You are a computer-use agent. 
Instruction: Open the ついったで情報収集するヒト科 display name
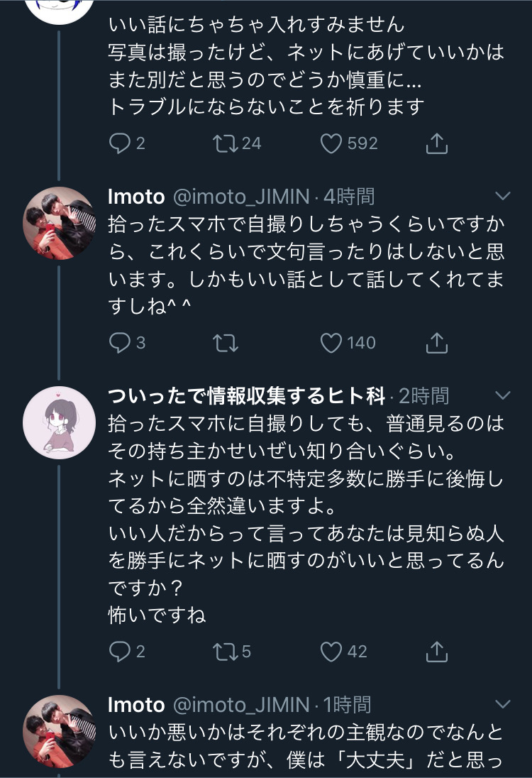(x=247, y=395)
